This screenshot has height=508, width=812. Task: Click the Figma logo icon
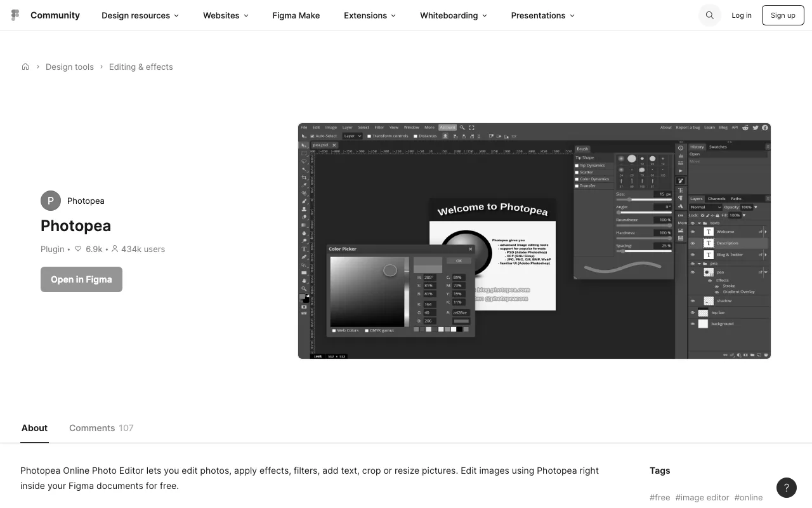pyautogui.click(x=15, y=15)
